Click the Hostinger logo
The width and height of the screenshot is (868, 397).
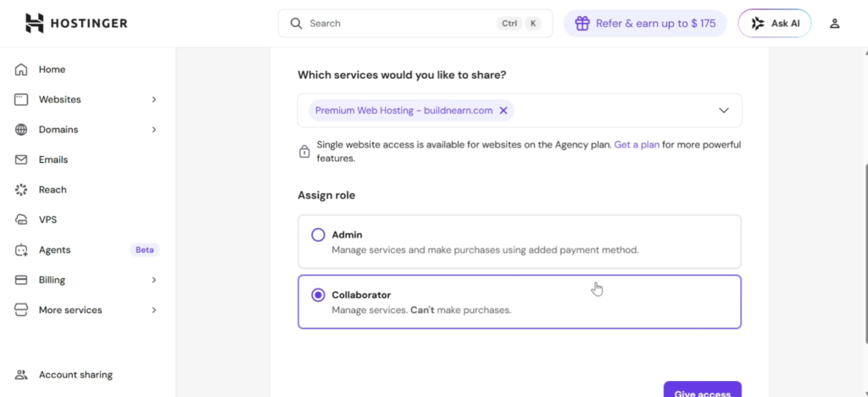click(x=76, y=23)
